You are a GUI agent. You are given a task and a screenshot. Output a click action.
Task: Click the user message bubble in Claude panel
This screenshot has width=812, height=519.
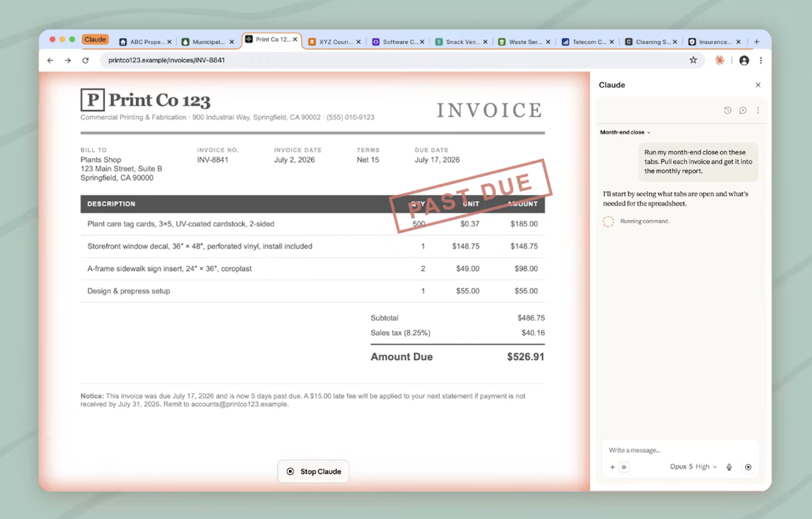pos(698,162)
